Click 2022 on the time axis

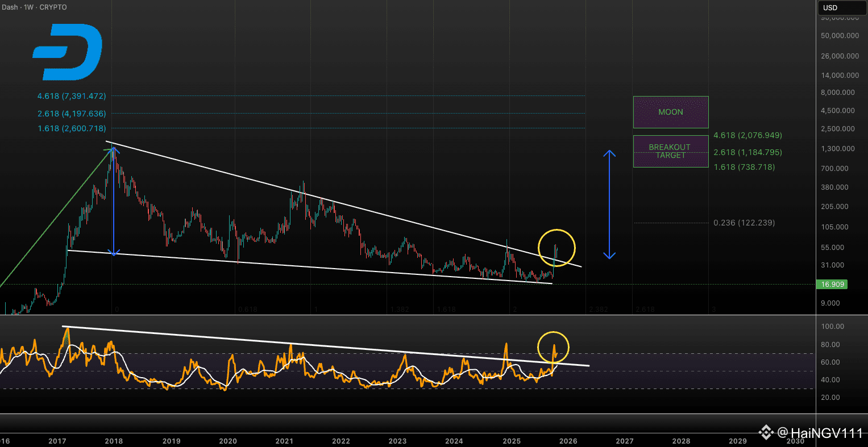(341, 441)
